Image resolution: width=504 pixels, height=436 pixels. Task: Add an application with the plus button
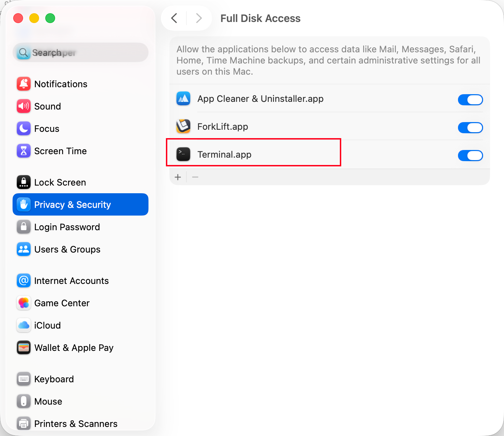click(178, 177)
